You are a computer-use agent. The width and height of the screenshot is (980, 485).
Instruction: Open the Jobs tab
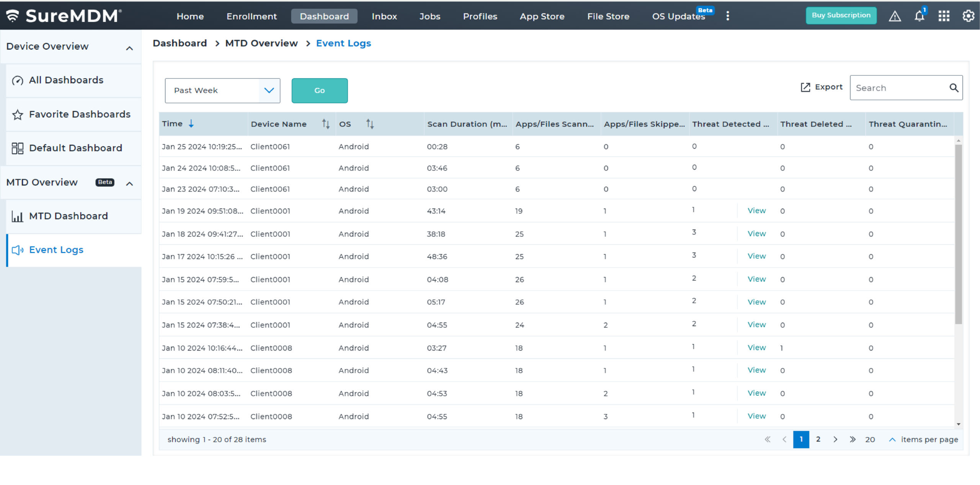coord(430,16)
